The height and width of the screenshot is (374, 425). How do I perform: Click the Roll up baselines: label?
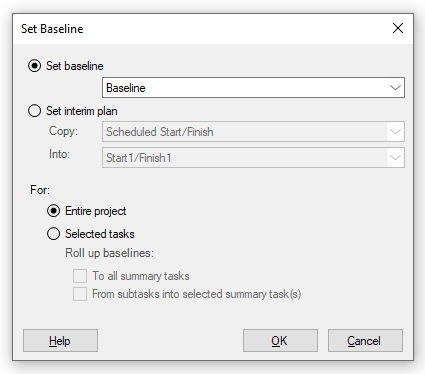pos(109,253)
